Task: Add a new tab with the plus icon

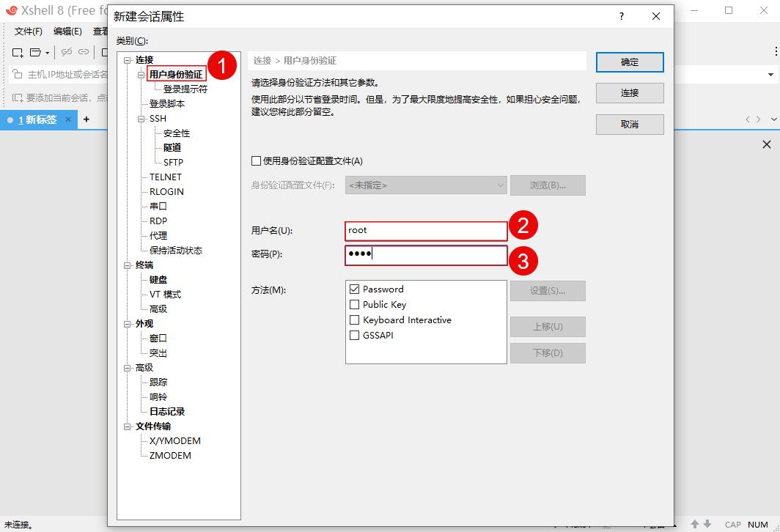Action: 86,119
